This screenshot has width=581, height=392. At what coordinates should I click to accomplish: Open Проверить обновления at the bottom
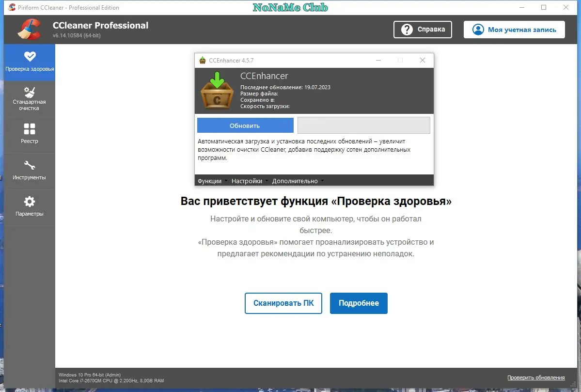(x=536, y=377)
